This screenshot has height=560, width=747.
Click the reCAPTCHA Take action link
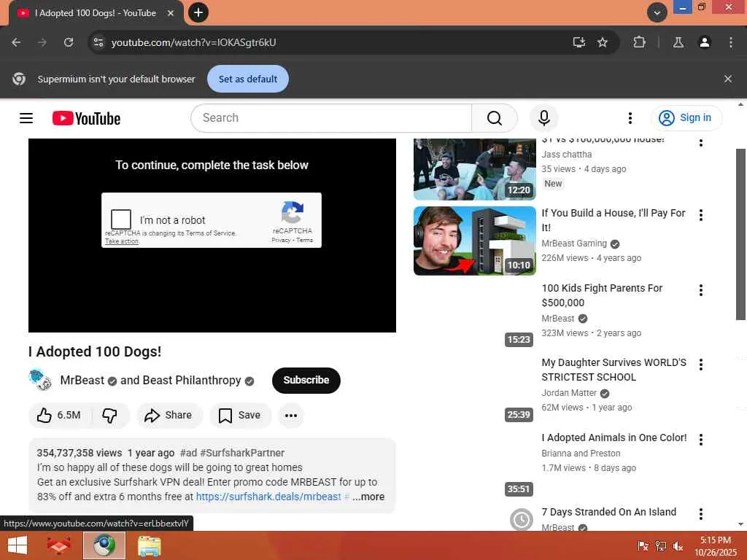pyautogui.click(x=122, y=241)
